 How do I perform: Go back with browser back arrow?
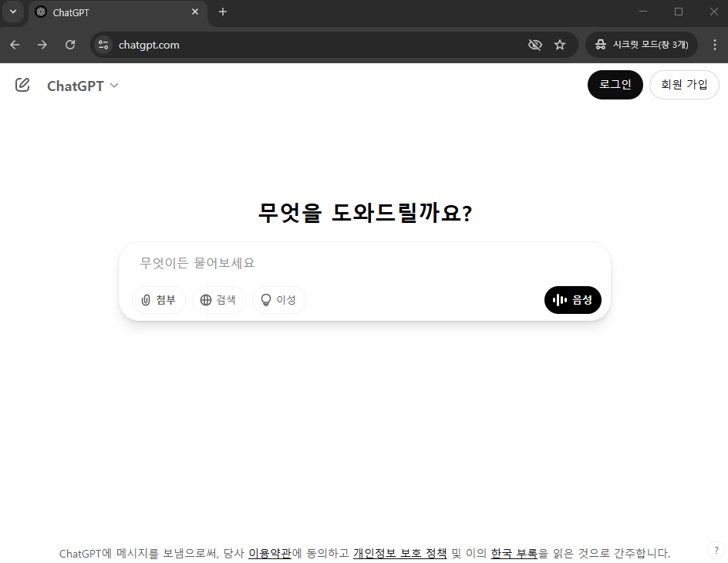point(15,45)
